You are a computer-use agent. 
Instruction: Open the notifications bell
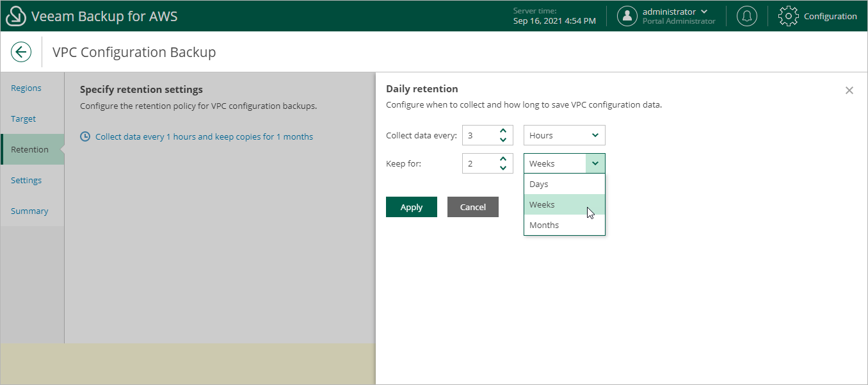pyautogui.click(x=746, y=15)
